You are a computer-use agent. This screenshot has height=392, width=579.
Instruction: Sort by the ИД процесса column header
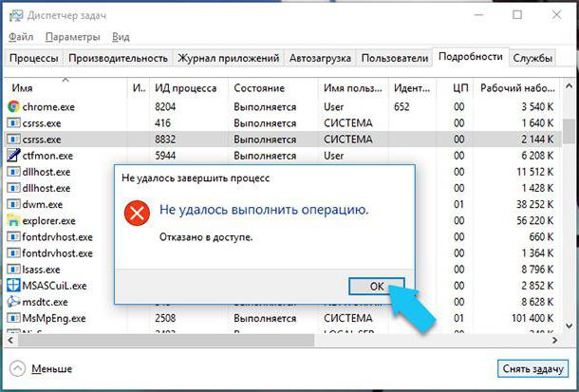point(189,88)
